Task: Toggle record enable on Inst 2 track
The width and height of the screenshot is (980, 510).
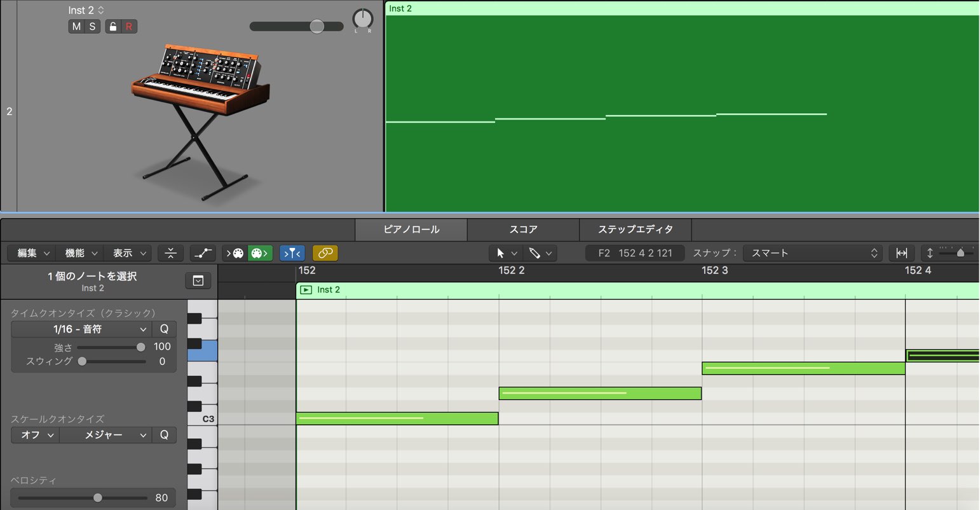Action: 129,27
